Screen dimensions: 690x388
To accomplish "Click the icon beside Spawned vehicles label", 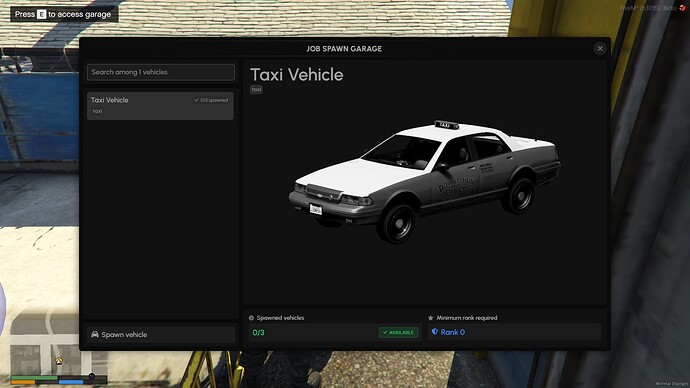I will (251, 318).
